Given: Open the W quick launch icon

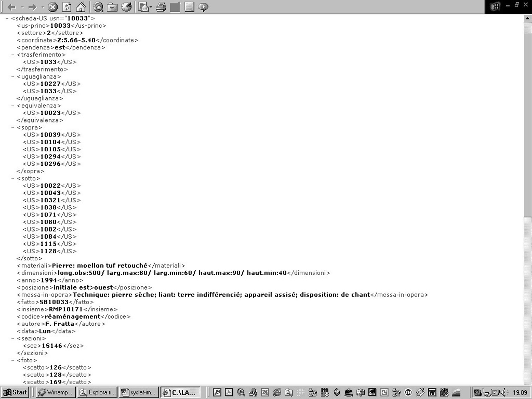Looking at the screenshot, I should click(432, 392).
